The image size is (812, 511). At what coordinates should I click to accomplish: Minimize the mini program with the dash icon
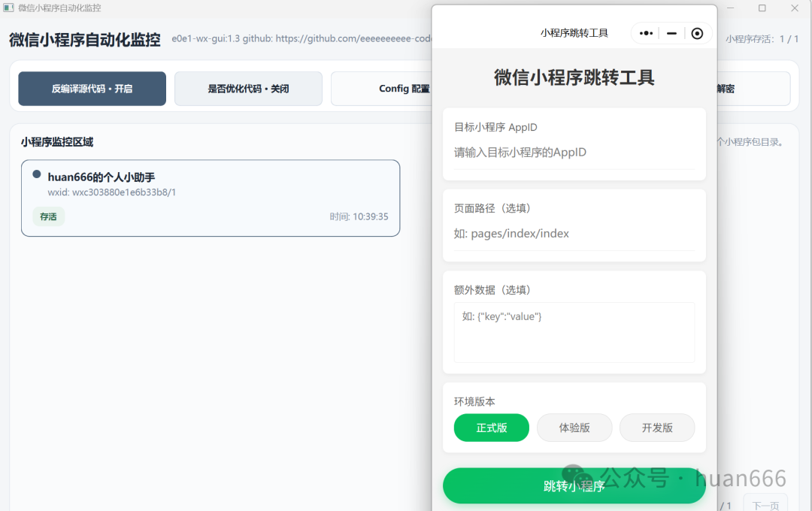pos(671,33)
